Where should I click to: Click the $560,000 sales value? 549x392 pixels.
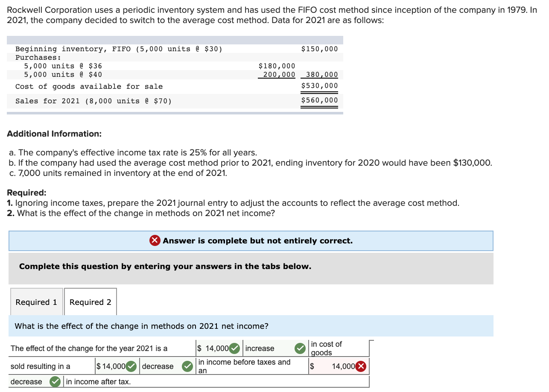click(x=319, y=100)
